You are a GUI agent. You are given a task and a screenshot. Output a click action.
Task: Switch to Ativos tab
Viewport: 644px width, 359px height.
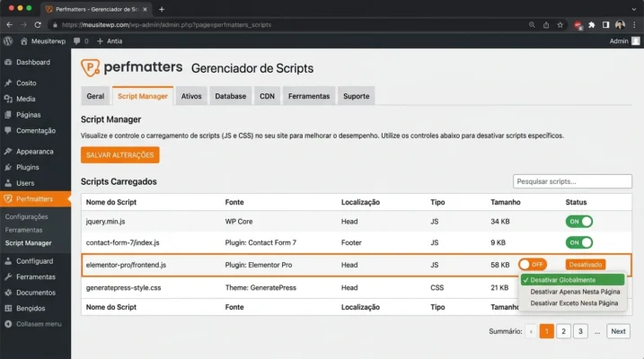[x=191, y=96]
